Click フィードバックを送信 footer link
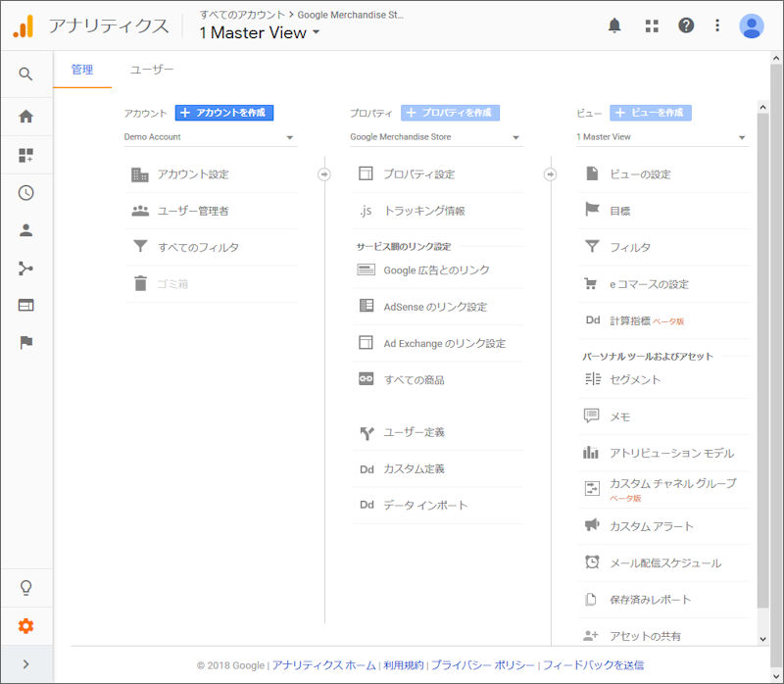The height and width of the screenshot is (684, 784). pos(593,665)
